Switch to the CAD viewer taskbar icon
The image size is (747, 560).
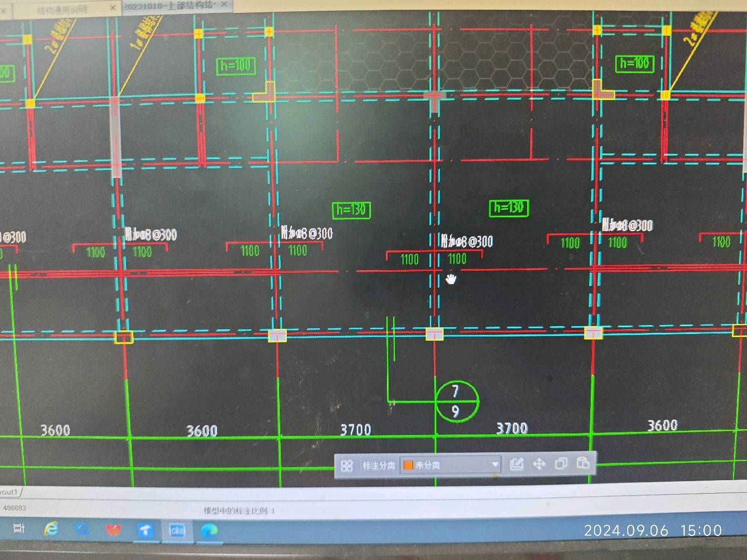click(x=177, y=530)
